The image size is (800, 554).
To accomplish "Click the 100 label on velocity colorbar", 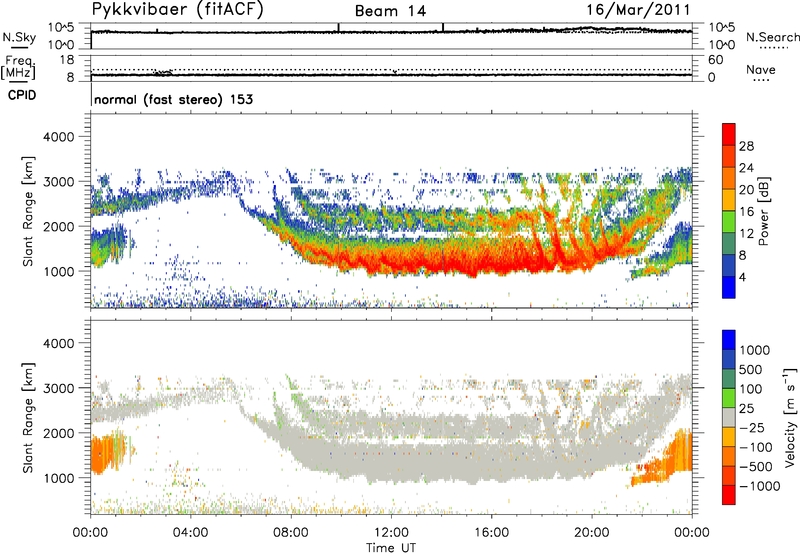I will (x=751, y=389).
